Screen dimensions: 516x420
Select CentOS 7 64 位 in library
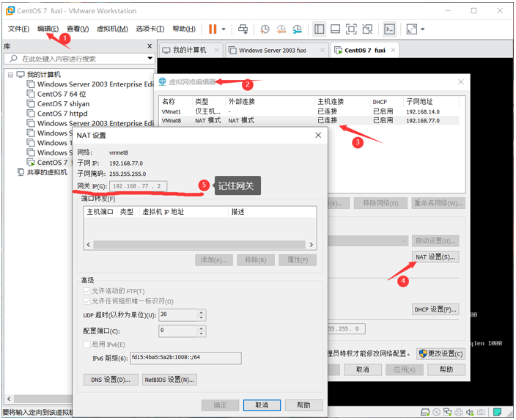[x=62, y=94]
